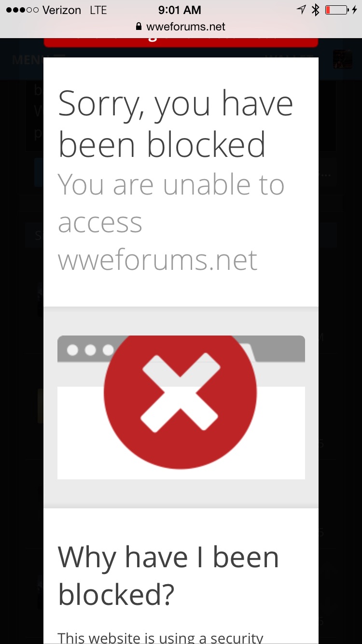
Task: Tap the Bluetooth icon in the status bar
Action: [315, 10]
